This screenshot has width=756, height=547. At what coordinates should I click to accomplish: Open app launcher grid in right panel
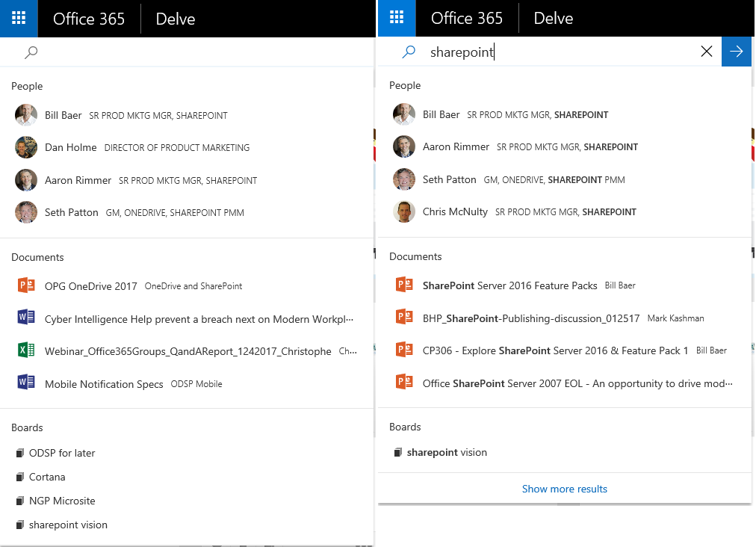point(397,18)
